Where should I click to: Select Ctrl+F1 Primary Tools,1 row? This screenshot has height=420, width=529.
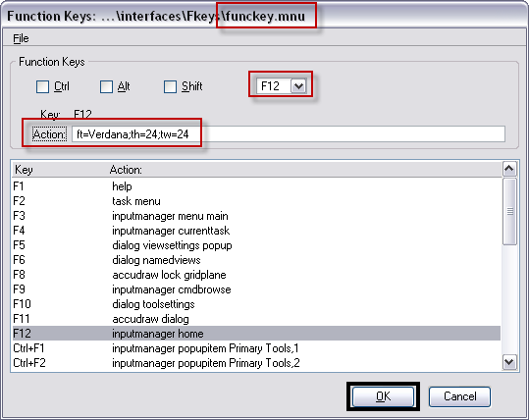(x=256, y=348)
